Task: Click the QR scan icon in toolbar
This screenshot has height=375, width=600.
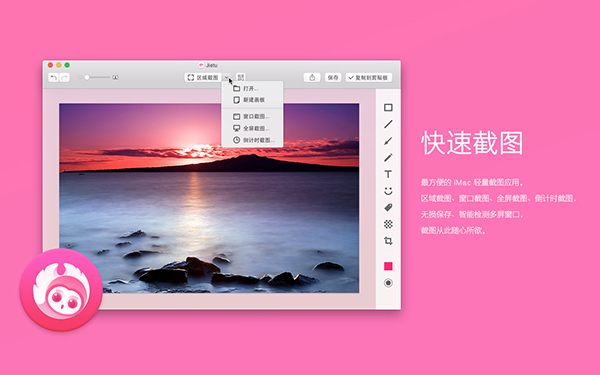Action: point(241,78)
